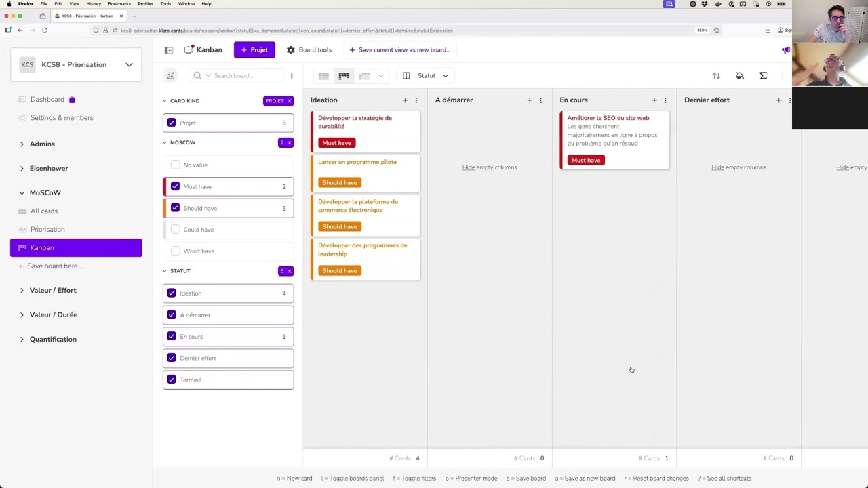Click the purple Projet new card button

point(254,50)
